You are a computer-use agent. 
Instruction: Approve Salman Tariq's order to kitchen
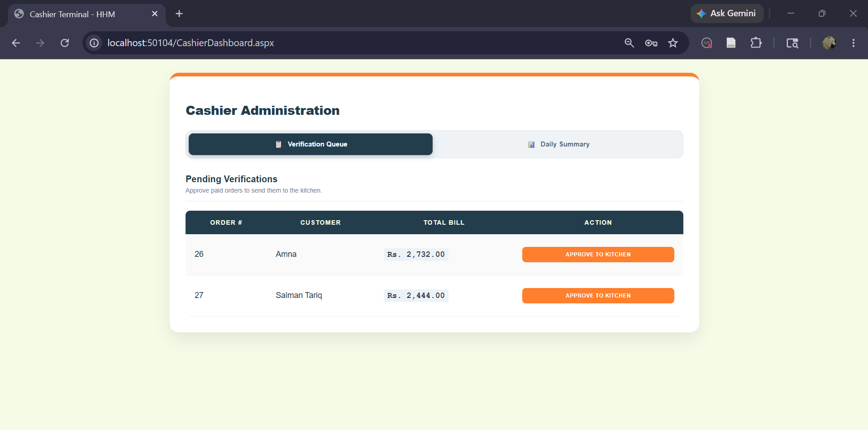[598, 296]
